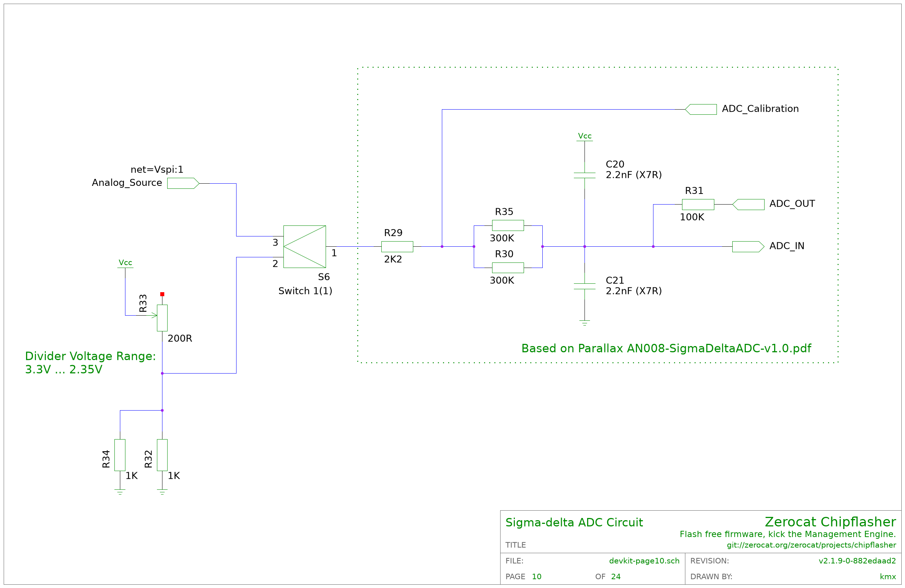Click the C21 2.2nF (X7R) value text
Screen dimensions: 905x588
(634, 291)
